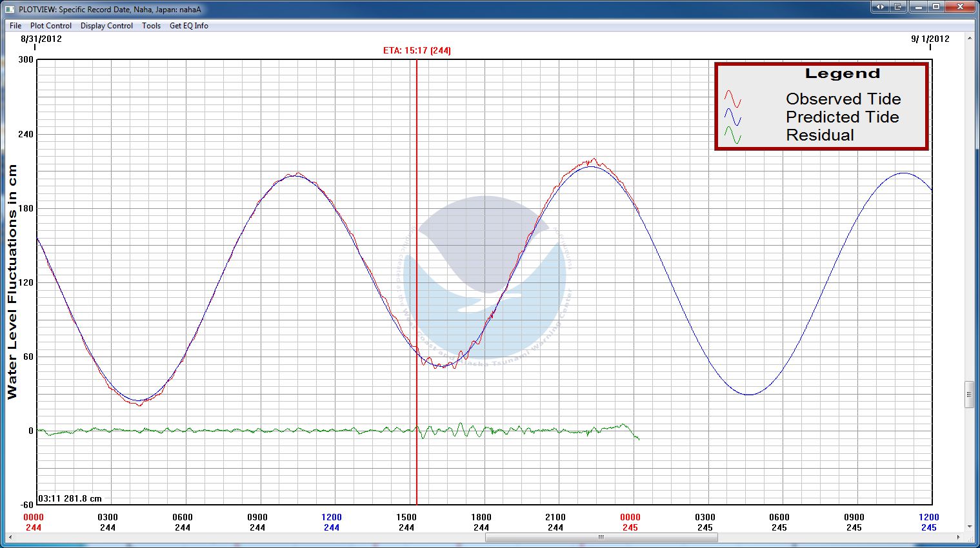Click the horizontal scrollbar thumb

click(601, 537)
